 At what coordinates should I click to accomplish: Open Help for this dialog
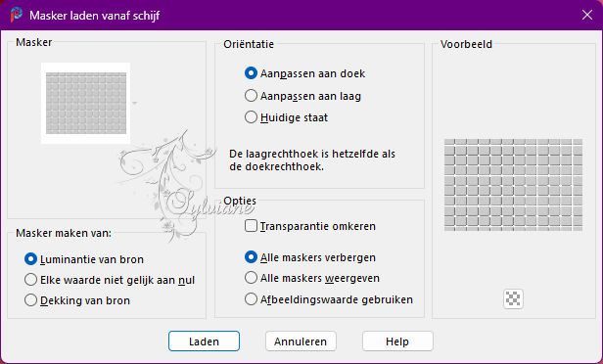point(397,341)
